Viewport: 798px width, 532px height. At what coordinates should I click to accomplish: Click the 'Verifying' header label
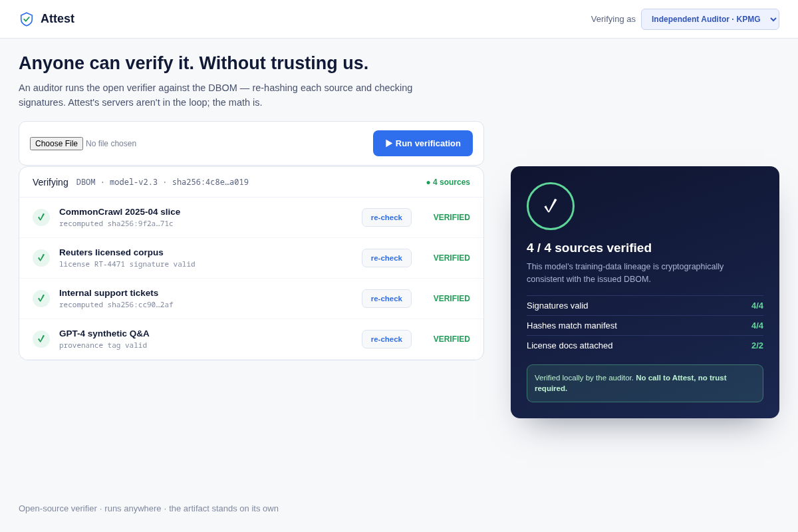point(51,182)
